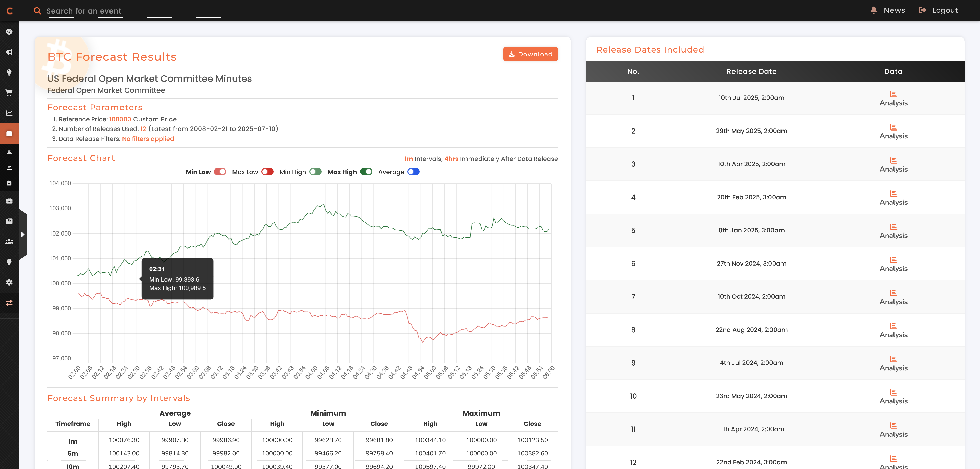Click the Download button
980x469 pixels.
[x=530, y=54]
